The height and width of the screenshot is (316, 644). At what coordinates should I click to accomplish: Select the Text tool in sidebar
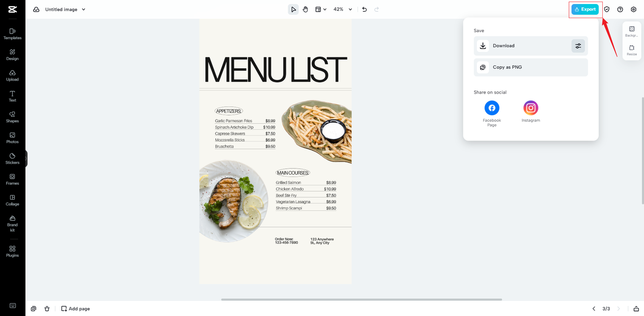point(13,96)
